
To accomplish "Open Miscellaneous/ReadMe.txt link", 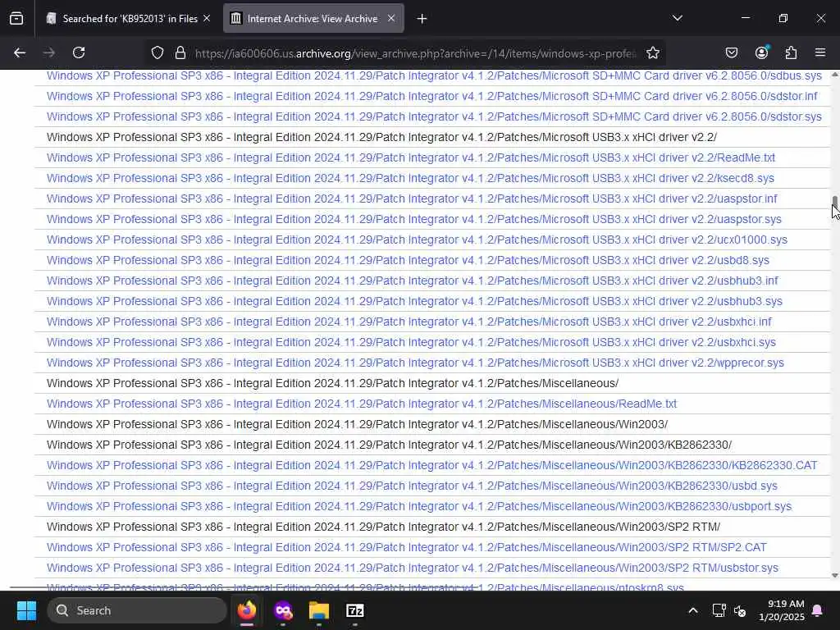I will 362,404.
